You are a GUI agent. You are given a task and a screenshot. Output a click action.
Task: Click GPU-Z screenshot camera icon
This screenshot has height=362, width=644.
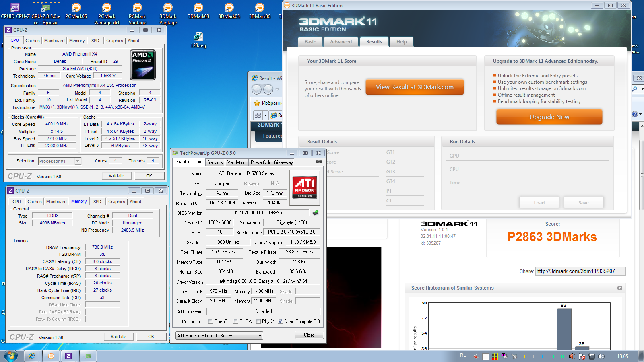[x=319, y=162]
